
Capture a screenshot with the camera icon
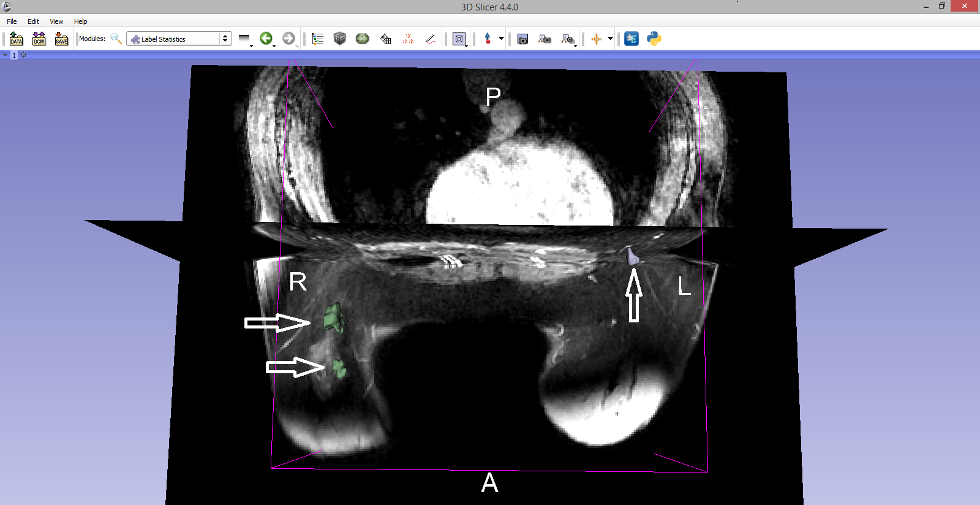coord(522,39)
